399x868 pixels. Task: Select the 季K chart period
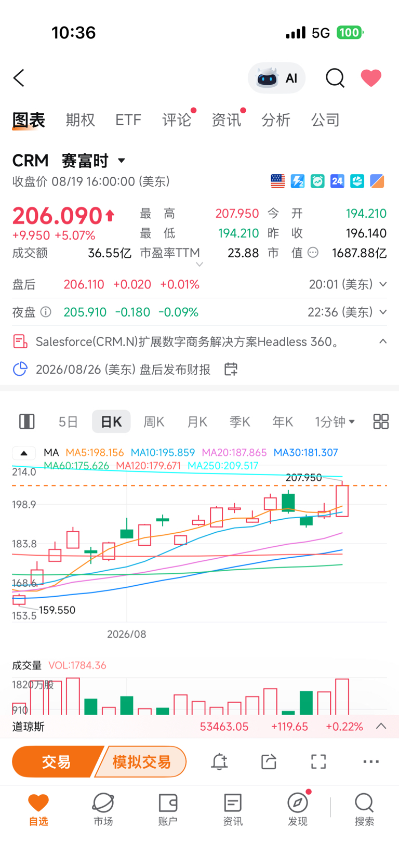click(240, 422)
